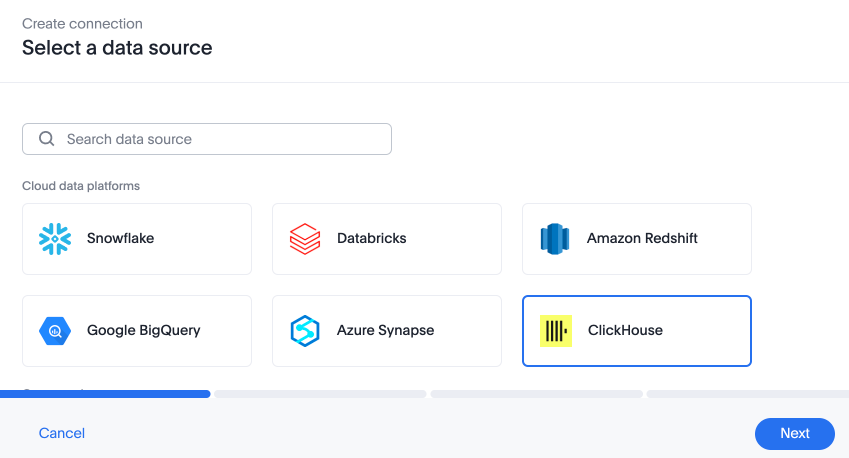
Task: Click the first blue progress step
Action: 105,394
